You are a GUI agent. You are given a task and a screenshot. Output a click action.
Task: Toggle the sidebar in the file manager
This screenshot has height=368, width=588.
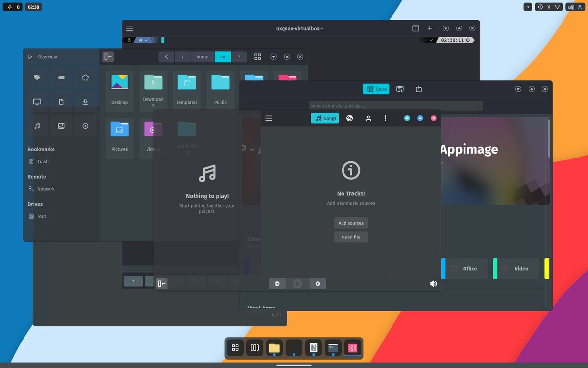click(x=108, y=57)
